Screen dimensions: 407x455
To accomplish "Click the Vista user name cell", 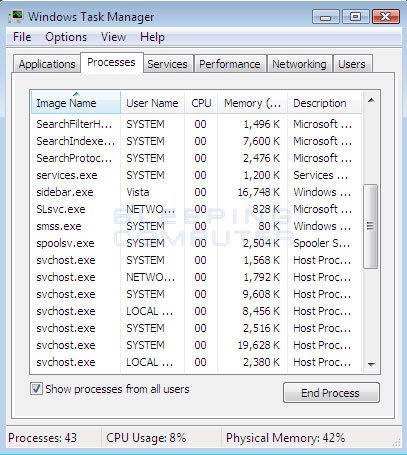I will pyautogui.click(x=138, y=192).
